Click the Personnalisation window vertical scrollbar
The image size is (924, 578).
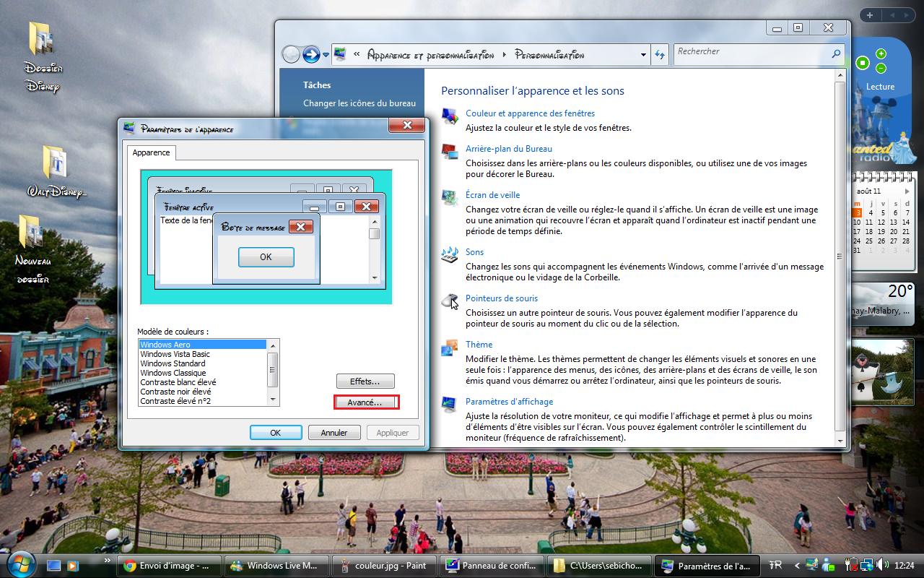(840, 256)
